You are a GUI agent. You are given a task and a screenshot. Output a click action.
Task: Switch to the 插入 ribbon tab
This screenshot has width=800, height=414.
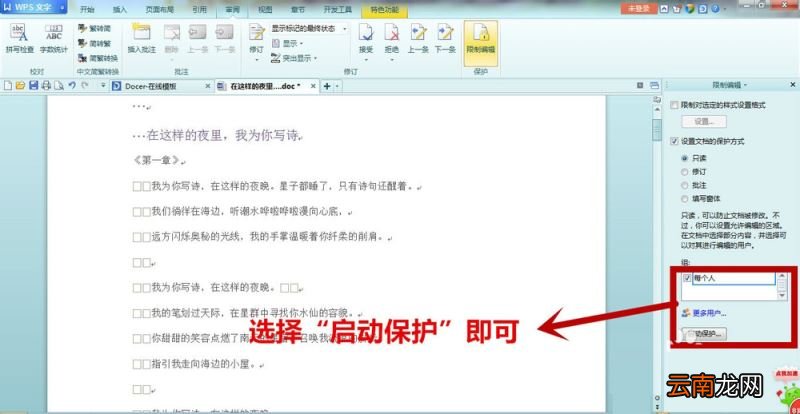(120, 10)
